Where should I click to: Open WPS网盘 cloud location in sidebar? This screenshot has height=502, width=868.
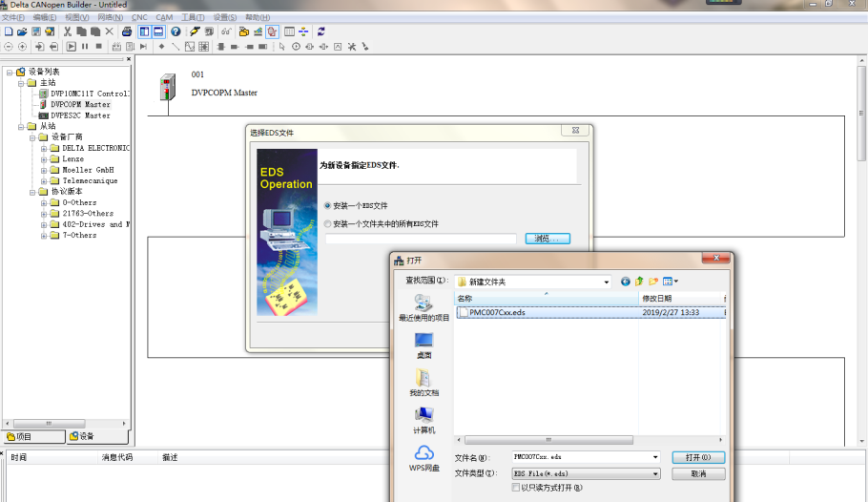424,458
